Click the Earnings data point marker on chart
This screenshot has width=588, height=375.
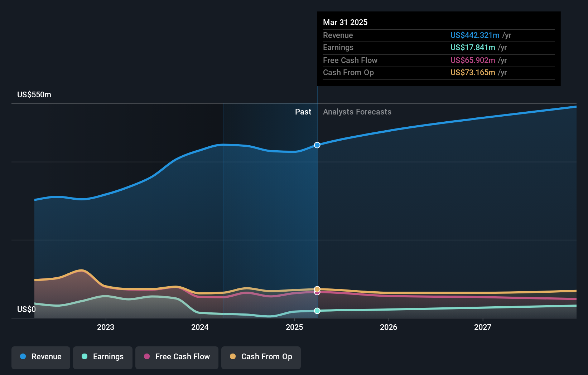tap(317, 311)
